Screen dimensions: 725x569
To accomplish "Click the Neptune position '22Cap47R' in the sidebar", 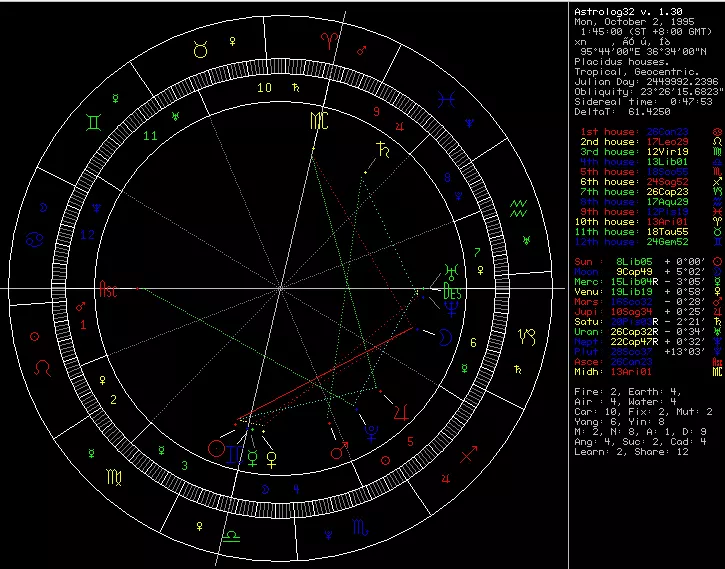I will (634, 342).
